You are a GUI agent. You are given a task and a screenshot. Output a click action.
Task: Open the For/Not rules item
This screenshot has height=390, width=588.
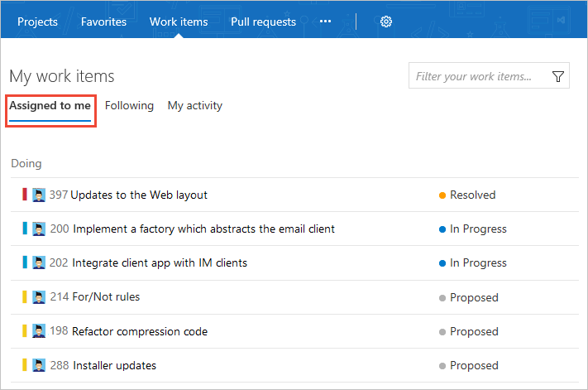(106, 296)
